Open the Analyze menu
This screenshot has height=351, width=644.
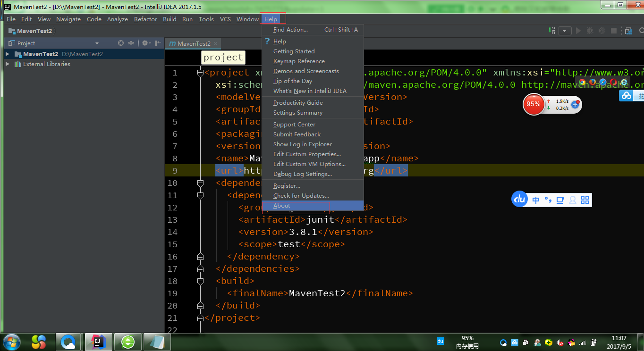(118, 19)
